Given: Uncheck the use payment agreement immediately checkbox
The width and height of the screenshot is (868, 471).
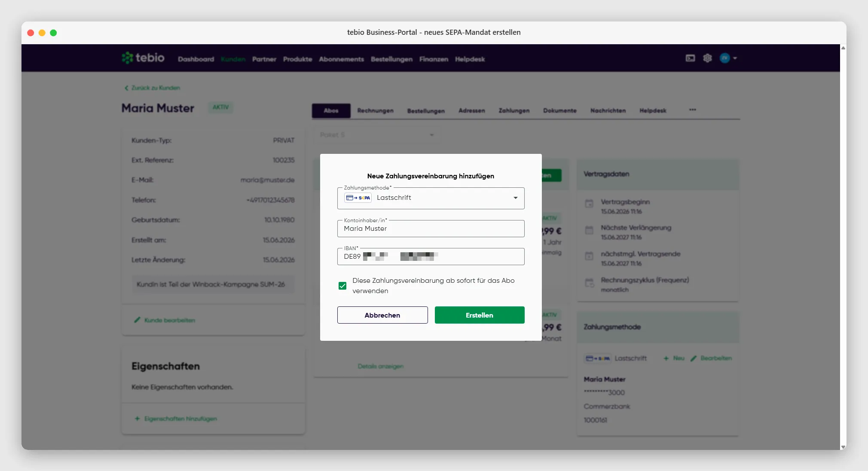Looking at the screenshot, I should pyautogui.click(x=342, y=286).
